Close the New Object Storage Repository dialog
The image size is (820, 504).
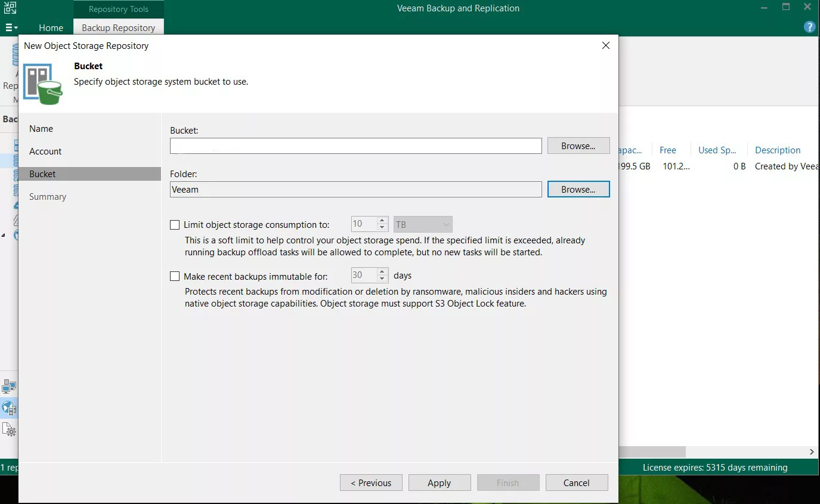click(605, 46)
